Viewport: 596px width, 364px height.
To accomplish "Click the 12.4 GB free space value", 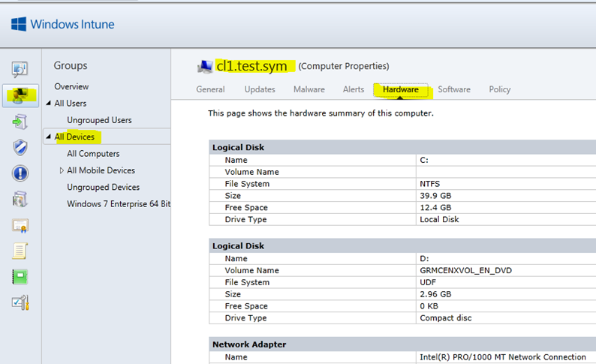I will click(x=435, y=207).
